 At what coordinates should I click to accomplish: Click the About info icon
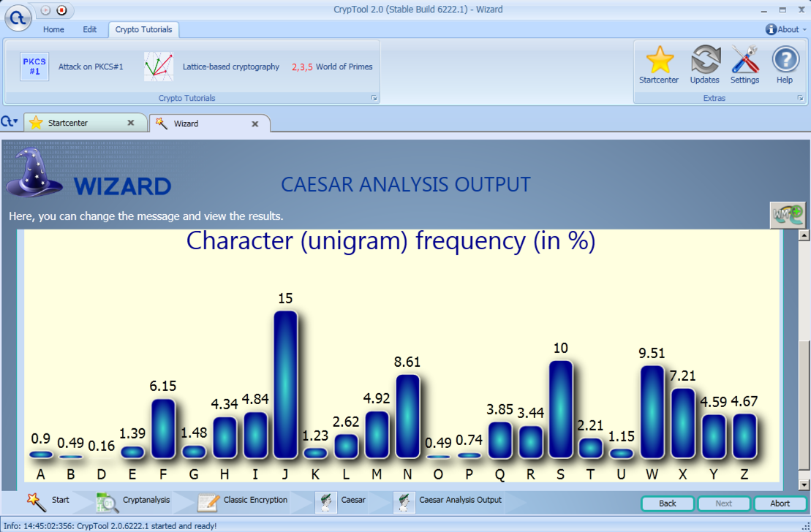(771, 29)
